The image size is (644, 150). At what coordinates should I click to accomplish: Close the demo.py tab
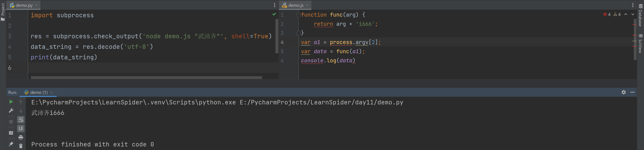[37, 5]
